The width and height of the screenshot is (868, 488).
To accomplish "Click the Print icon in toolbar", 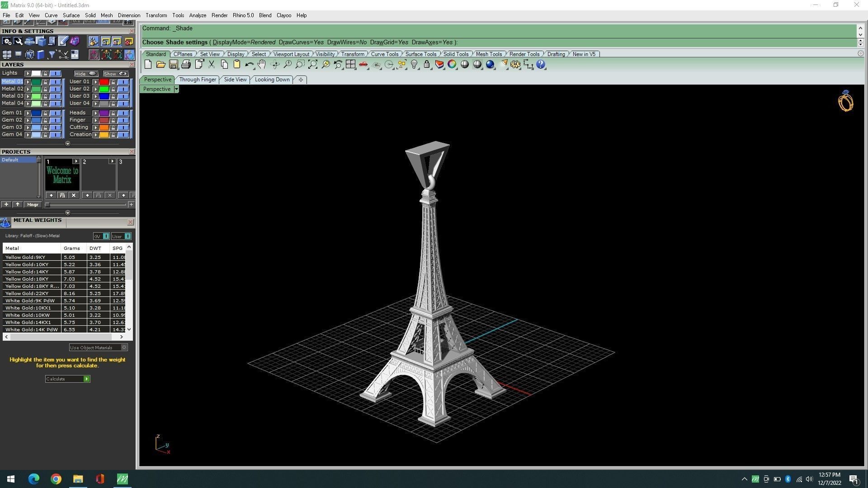I will [186, 65].
